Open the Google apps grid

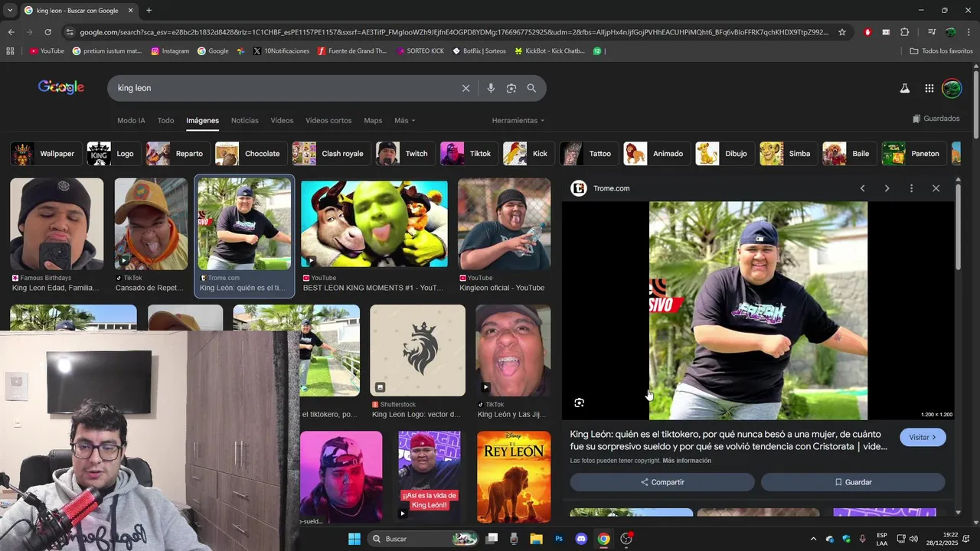pos(929,88)
